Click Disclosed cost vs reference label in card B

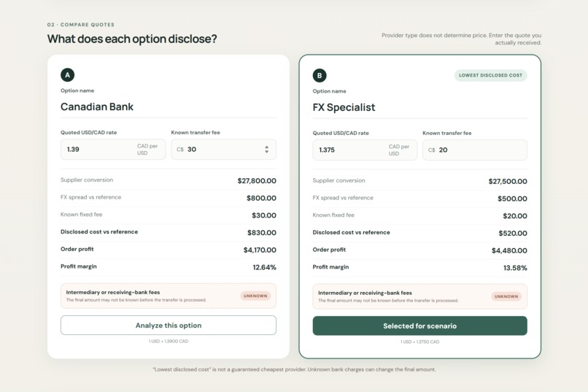coord(351,232)
